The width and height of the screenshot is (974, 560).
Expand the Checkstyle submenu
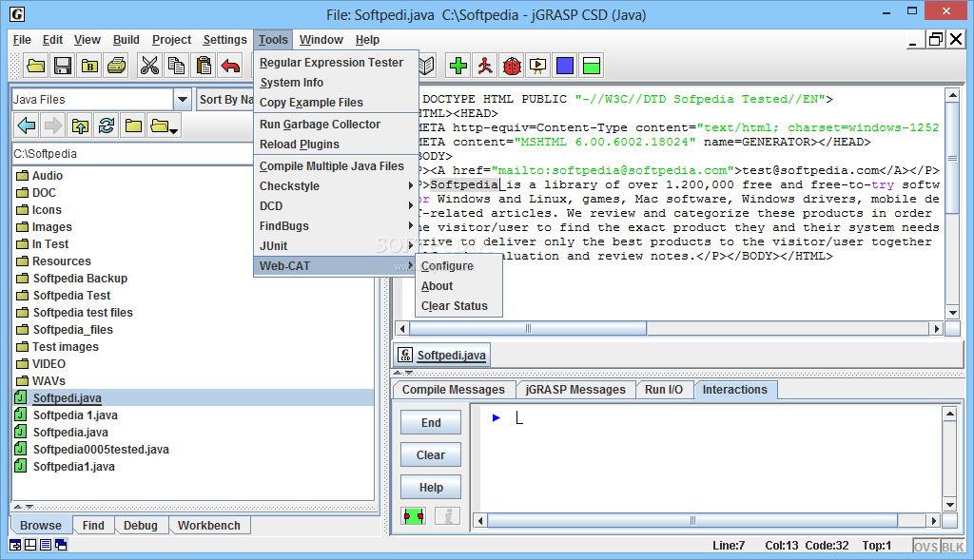(336, 186)
